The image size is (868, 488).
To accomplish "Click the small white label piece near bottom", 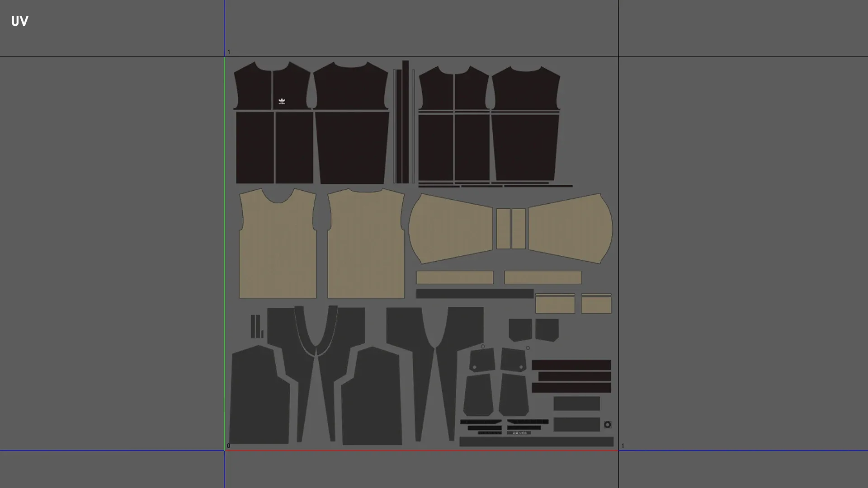I will (519, 433).
